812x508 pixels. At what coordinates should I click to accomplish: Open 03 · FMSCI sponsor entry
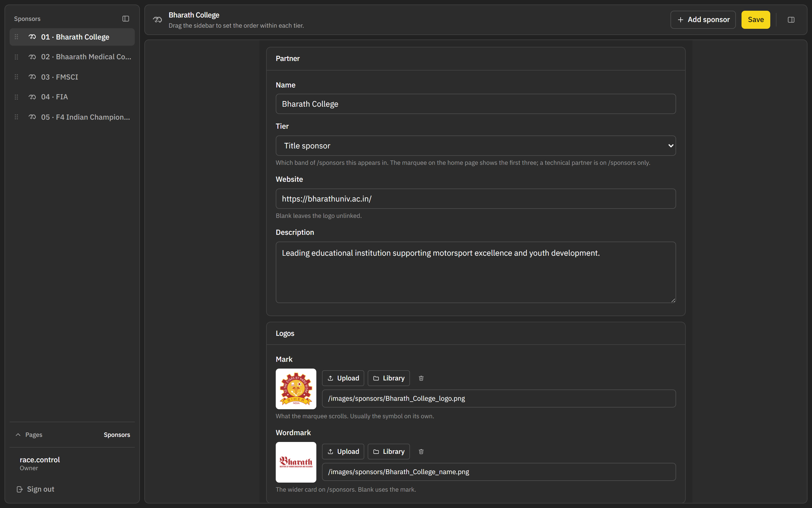72,77
